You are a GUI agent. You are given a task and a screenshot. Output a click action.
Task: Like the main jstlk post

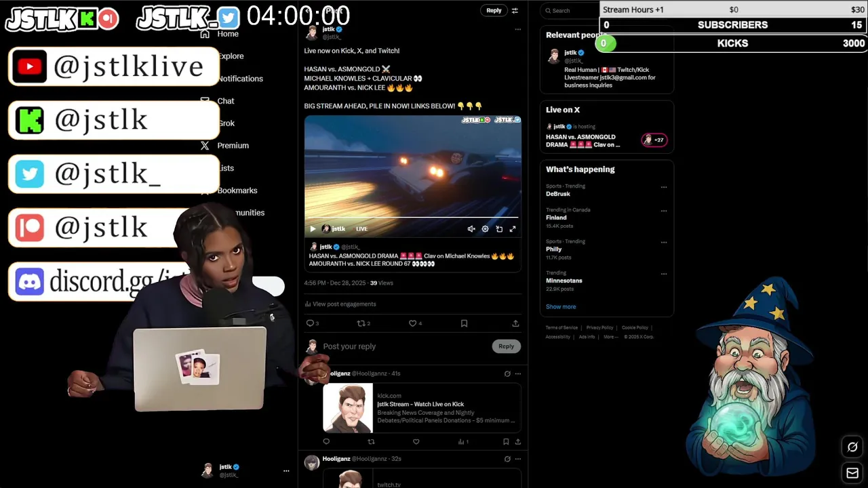tap(413, 323)
